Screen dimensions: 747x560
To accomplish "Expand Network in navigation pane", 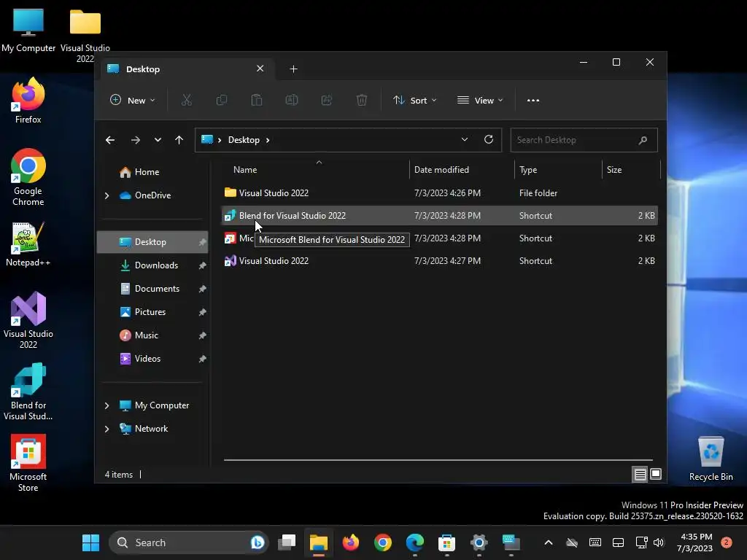I will coord(107,429).
